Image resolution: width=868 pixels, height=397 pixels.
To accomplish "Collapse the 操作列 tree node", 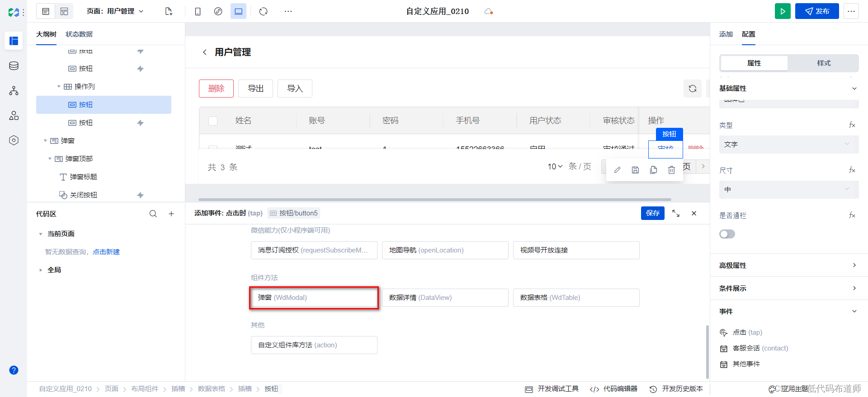I will 59,86.
